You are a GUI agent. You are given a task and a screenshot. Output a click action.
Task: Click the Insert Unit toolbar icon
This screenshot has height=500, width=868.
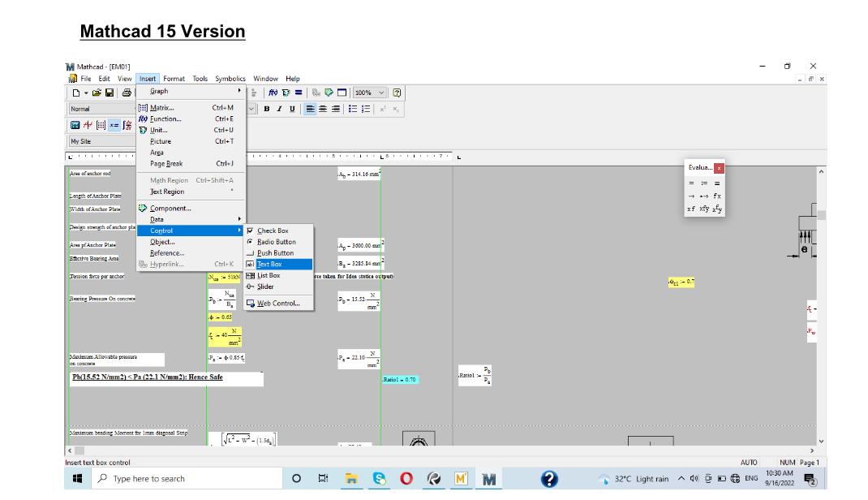(x=286, y=92)
